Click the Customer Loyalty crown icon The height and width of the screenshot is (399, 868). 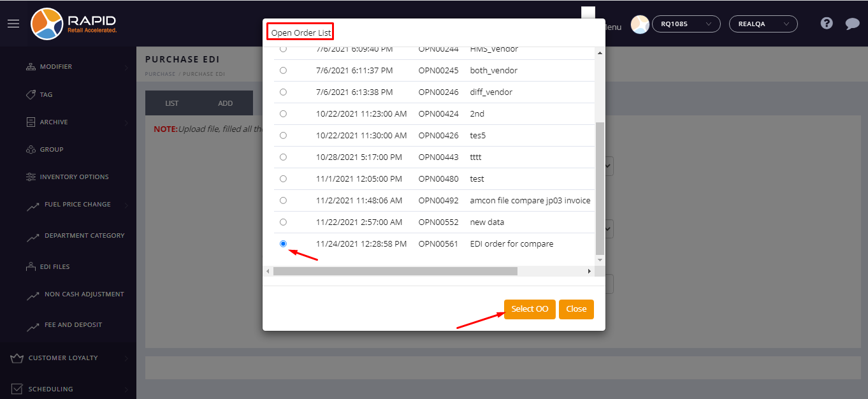coord(17,358)
